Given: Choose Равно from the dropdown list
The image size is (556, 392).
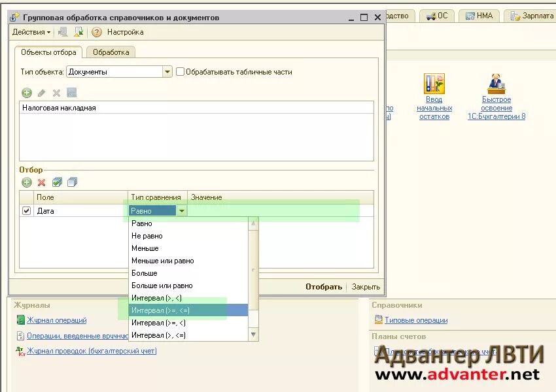Looking at the screenshot, I should [188, 223].
